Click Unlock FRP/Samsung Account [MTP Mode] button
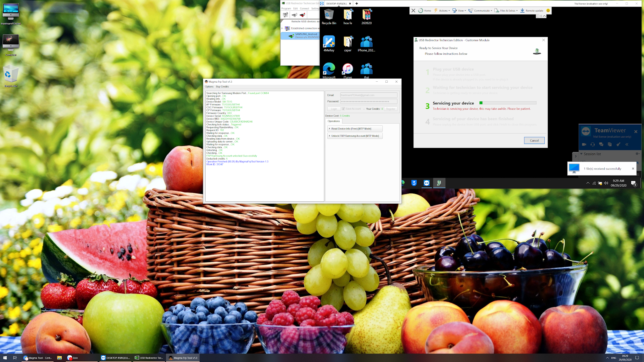This screenshot has height=362, width=644. [x=355, y=136]
